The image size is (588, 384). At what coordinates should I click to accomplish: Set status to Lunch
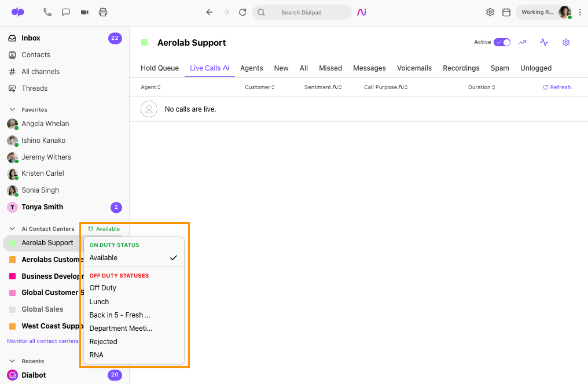pyautogui.click(x=134, y=301)
